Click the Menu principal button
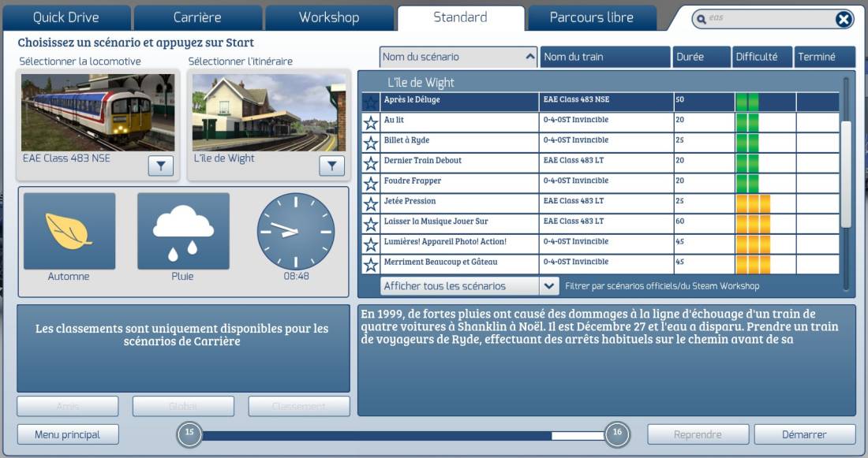 click(68, 435)
